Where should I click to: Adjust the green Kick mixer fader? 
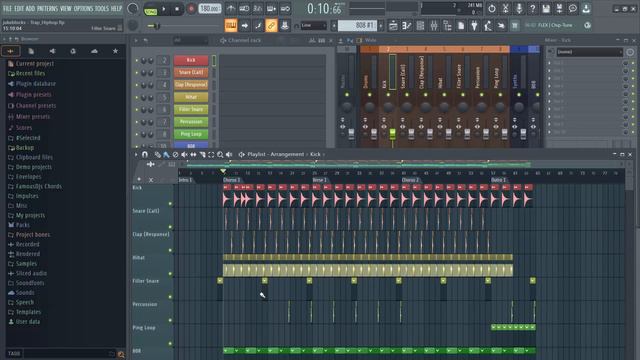click(x=392, y=133)
